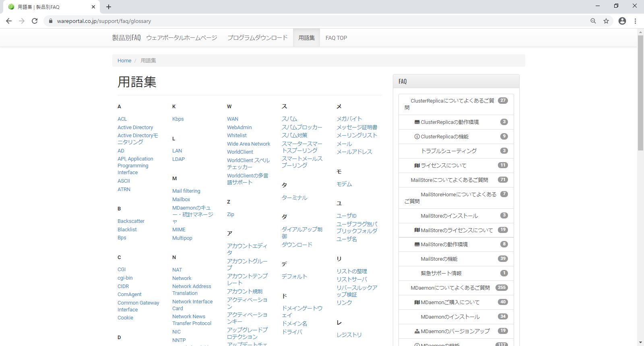
Task: Open the Chrome three-dot menu
Action: pos(636,21)
